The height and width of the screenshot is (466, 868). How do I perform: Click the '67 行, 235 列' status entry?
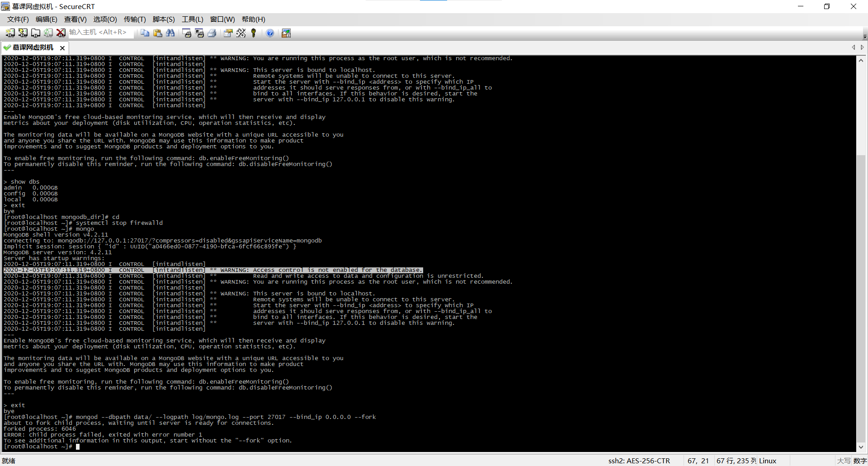click(x=736, y=461)
